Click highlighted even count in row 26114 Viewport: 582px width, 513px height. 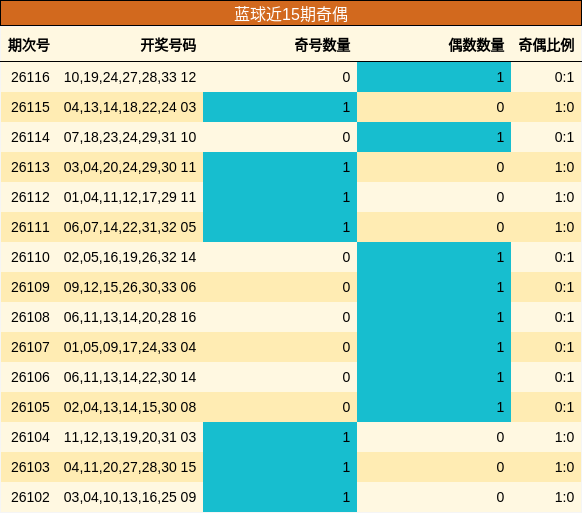tap(434, 137)
